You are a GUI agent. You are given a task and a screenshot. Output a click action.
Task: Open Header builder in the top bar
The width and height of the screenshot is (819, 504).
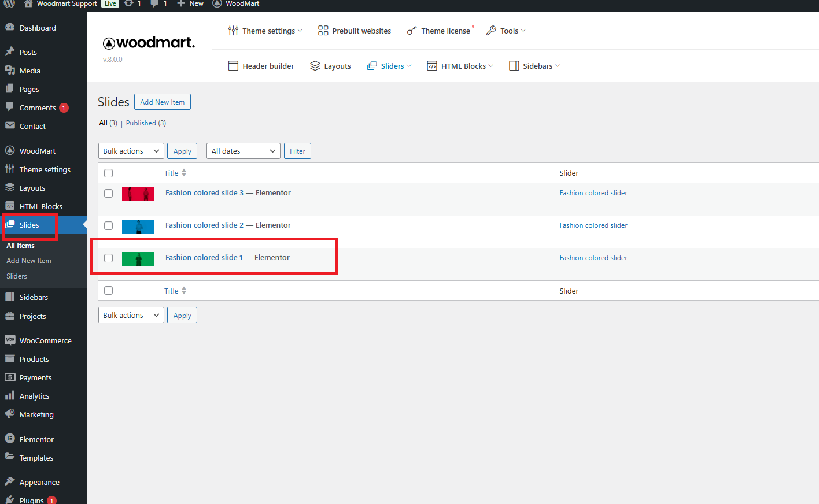click(x=261, y=66)
